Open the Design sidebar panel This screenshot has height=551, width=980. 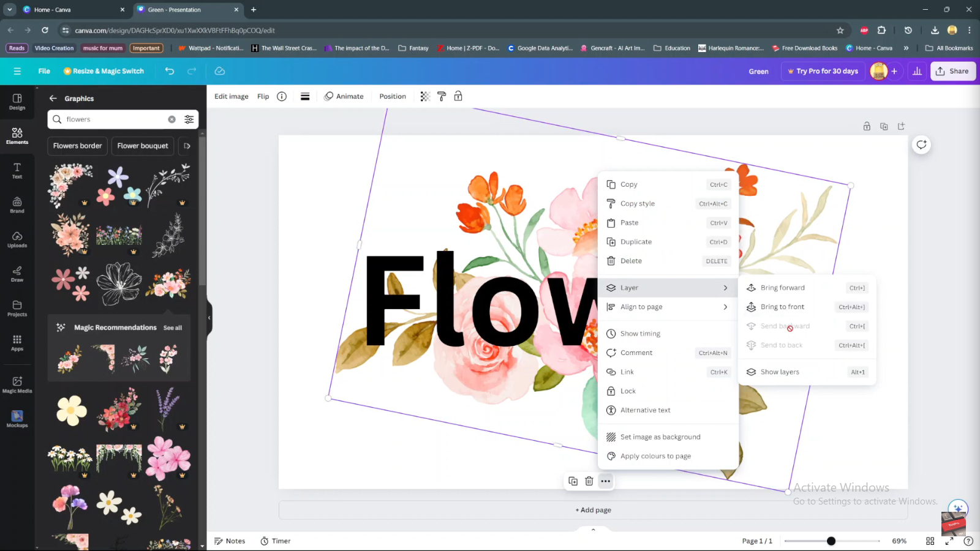(x=17, y=102)
